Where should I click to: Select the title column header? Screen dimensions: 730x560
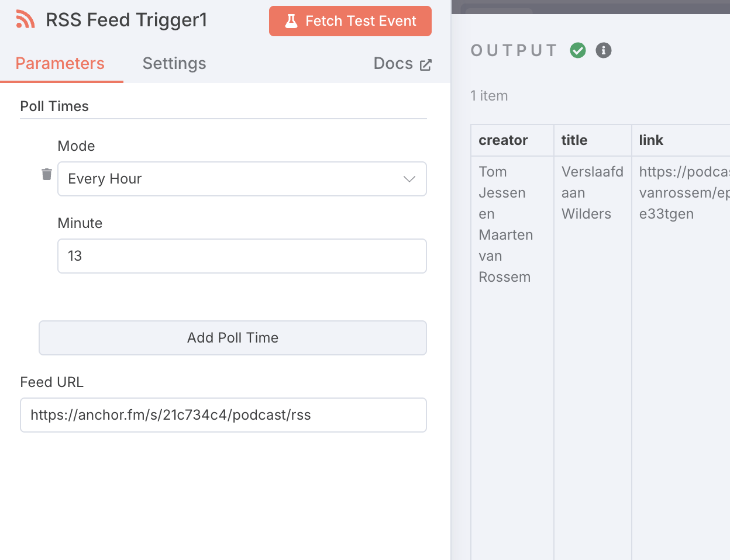(x=574, y=140)
